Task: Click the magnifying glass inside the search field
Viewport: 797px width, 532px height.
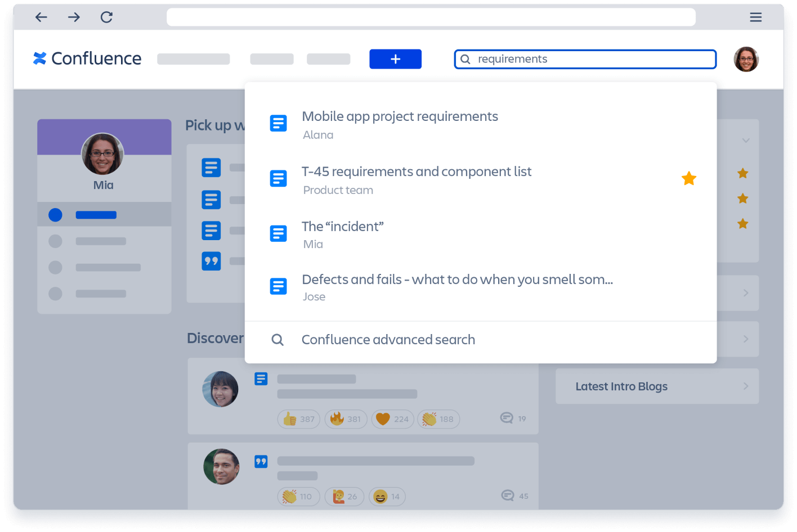Action: pos(465,58)
